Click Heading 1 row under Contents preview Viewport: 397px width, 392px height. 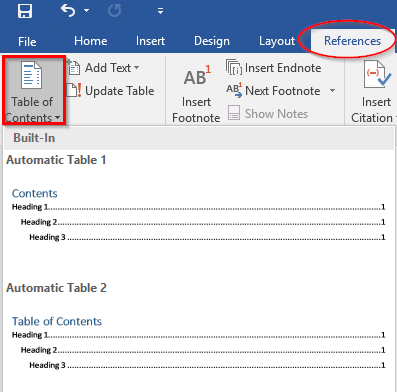199,207
